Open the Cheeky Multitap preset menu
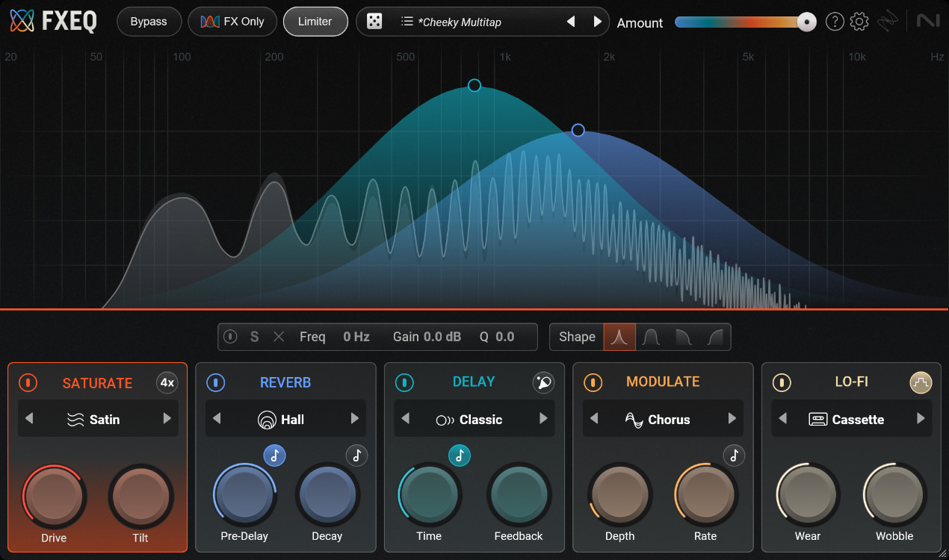 pos(460,22)
